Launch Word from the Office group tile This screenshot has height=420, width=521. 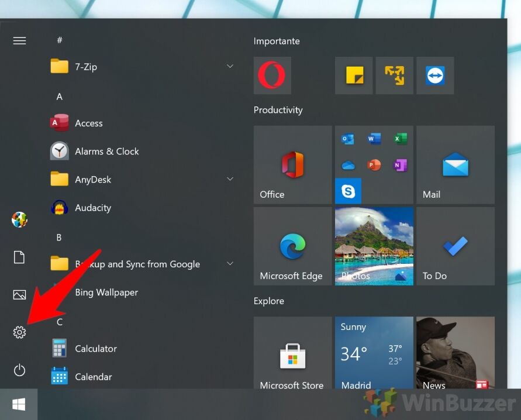(x=374, y=139)
